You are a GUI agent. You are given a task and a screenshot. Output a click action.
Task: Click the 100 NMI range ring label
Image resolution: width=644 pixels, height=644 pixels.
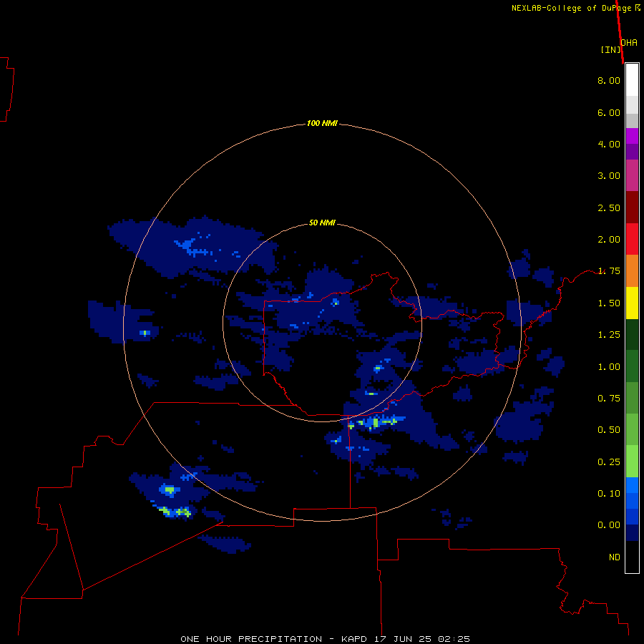(322, 123)
